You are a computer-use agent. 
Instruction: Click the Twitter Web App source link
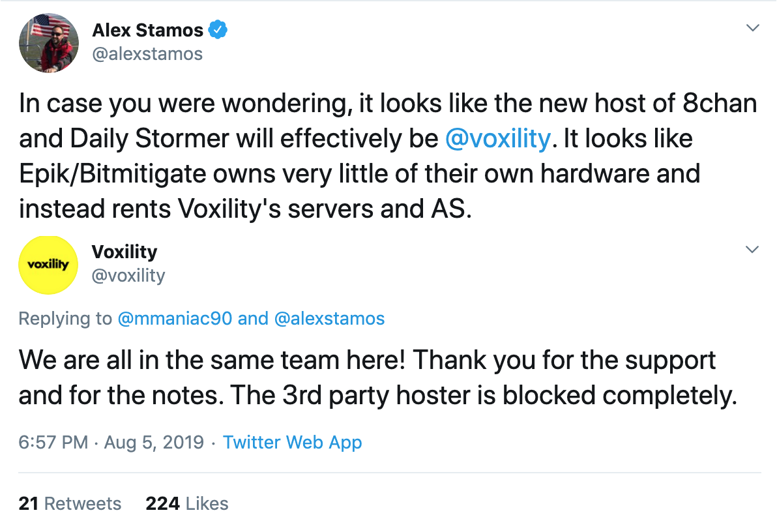[x=292, y=442]
